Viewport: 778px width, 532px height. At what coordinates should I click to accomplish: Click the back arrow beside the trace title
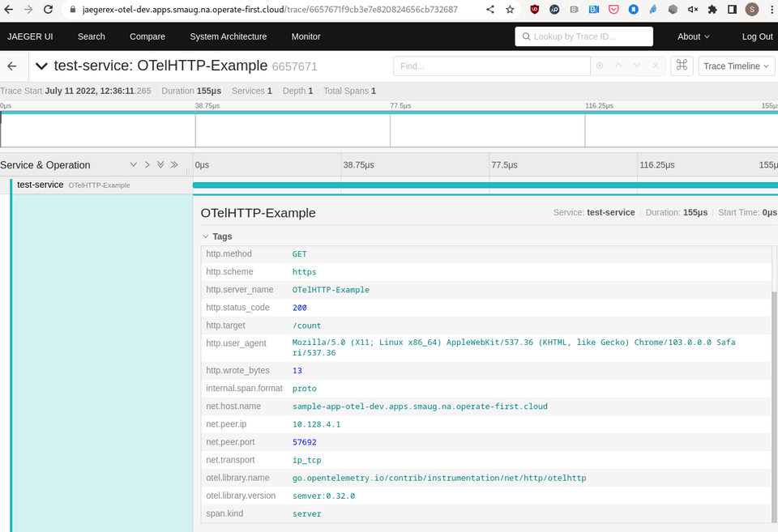coord(11,66)
